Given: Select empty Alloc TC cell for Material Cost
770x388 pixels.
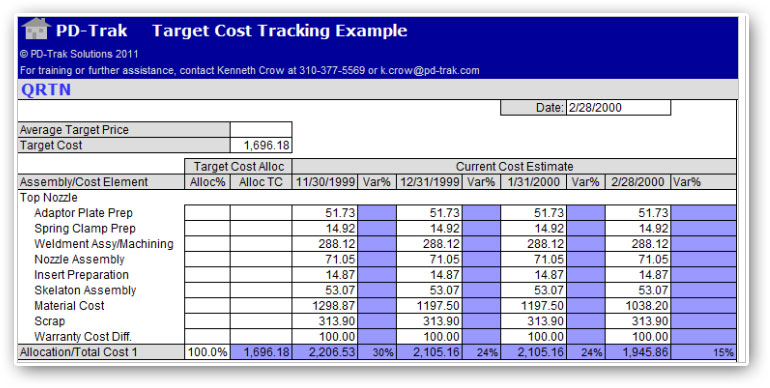Looking at the screenshot, I should (261, 306).
